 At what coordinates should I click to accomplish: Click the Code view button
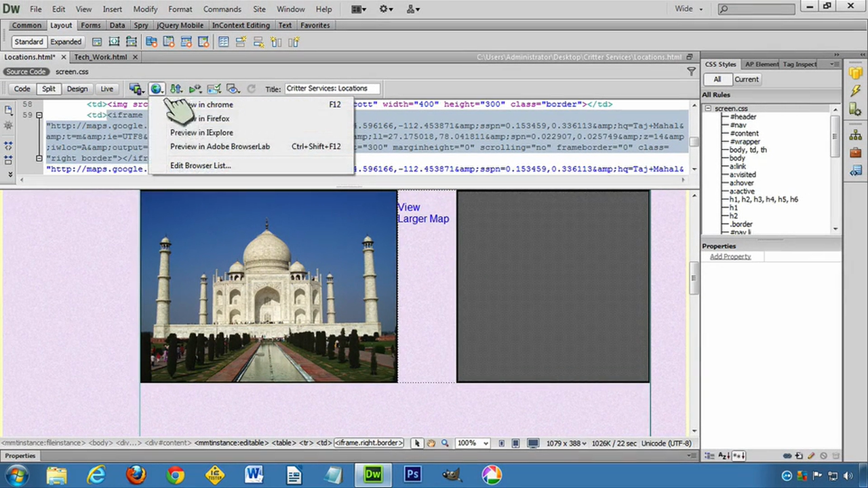pos(22,89)
